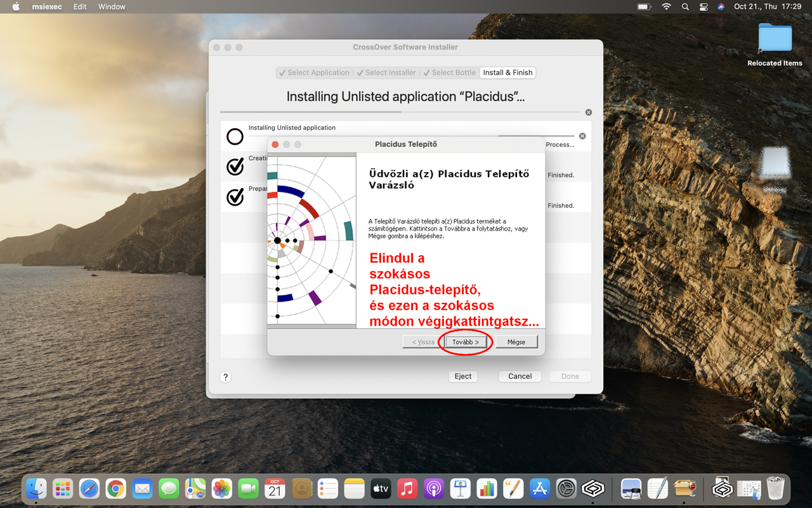This screenshot has width=812, height=508.
Task: Open CrossOver installer help question mark
Action: tap(225, 377)
